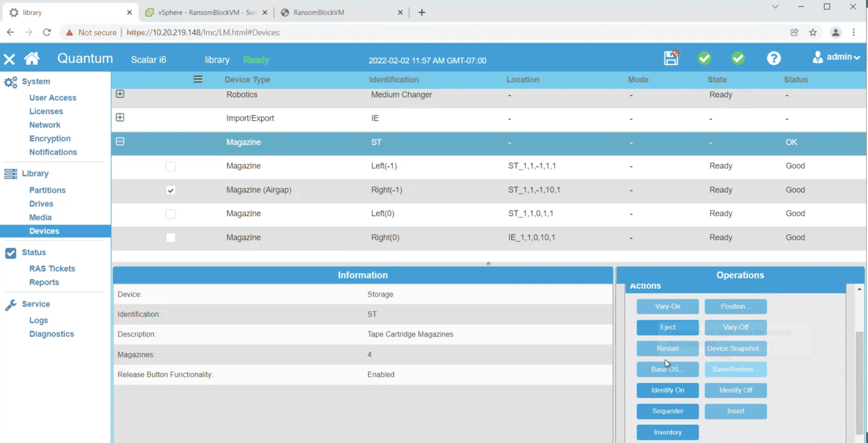Open RAS Tickets in sidebar
The height and width of the screenshot is (443, 868).
tap(52, 269)
